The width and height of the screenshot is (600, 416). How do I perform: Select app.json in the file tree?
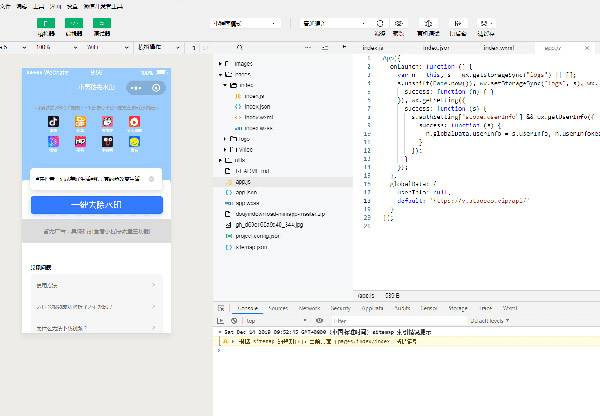246,193
